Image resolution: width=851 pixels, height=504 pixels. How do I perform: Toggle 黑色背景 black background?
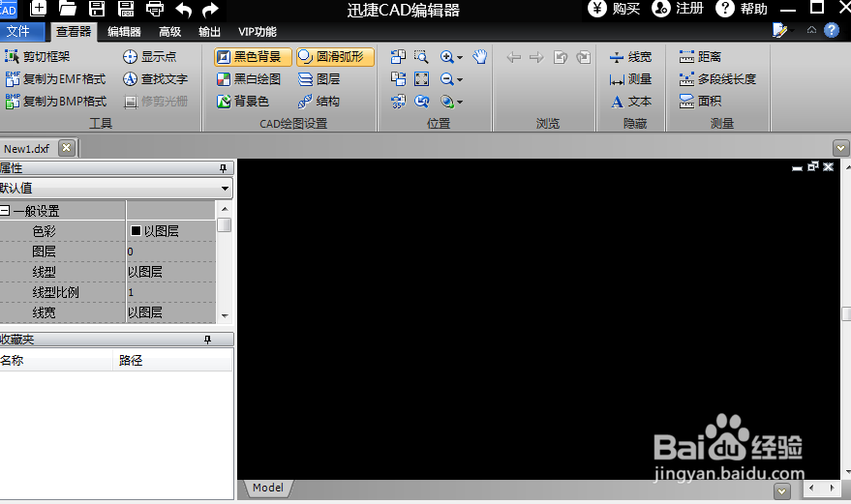253,56
